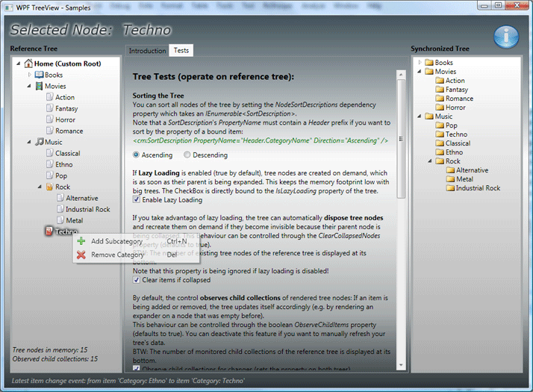Switch to the Introduction tab
This screenshot has width=533, height=392.
point(147,51)
